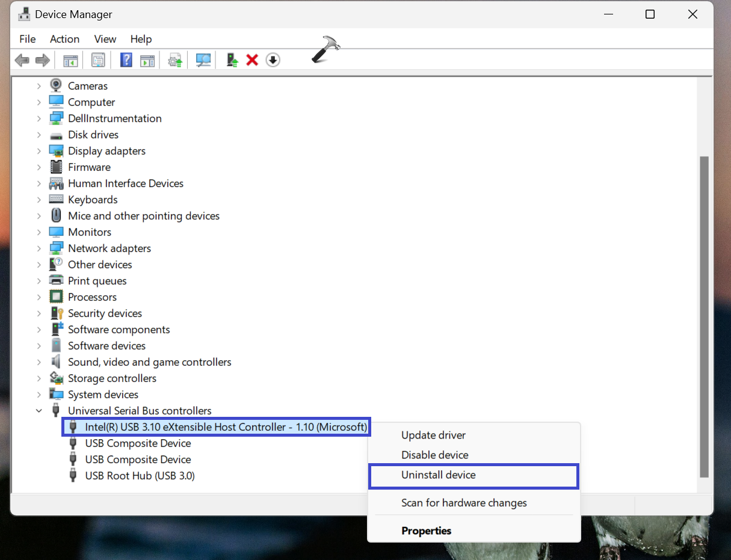Click Properties in the context menu
Screen dimensions: 731x560
[426, 531]
